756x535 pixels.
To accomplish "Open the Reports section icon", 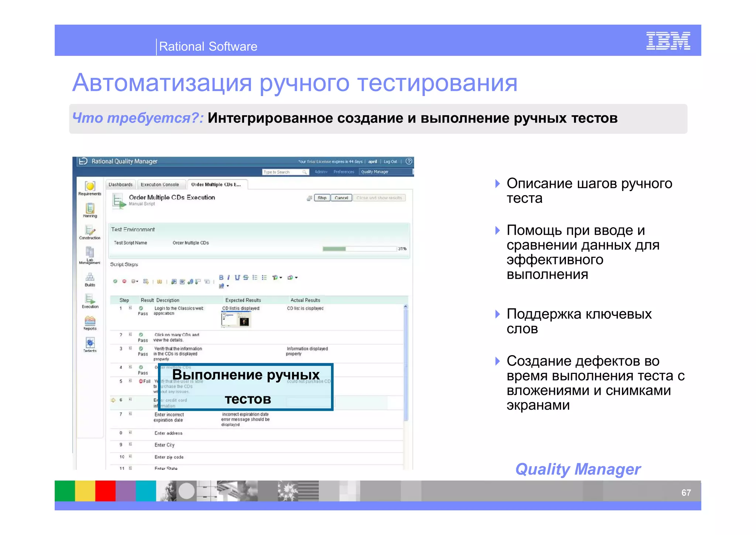I will click(x=90, y=320).
